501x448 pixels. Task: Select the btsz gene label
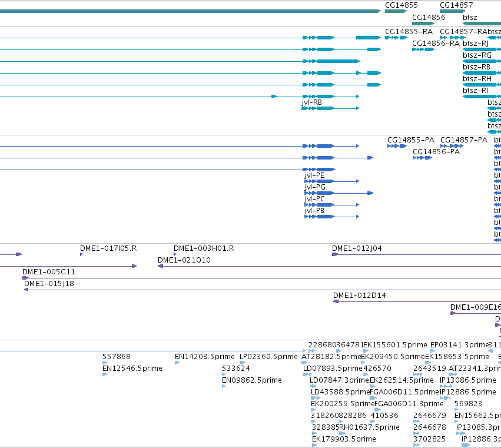[x=470, y=17]
